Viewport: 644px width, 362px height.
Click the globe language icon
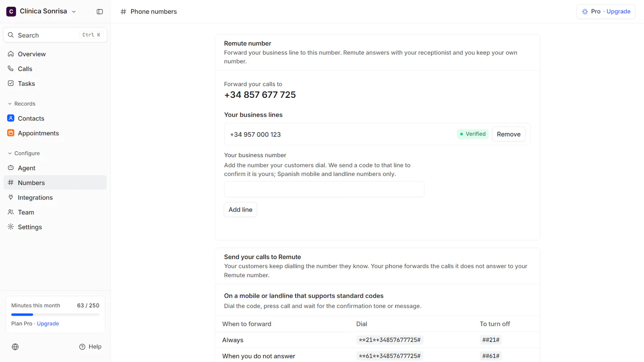(15, 347)
